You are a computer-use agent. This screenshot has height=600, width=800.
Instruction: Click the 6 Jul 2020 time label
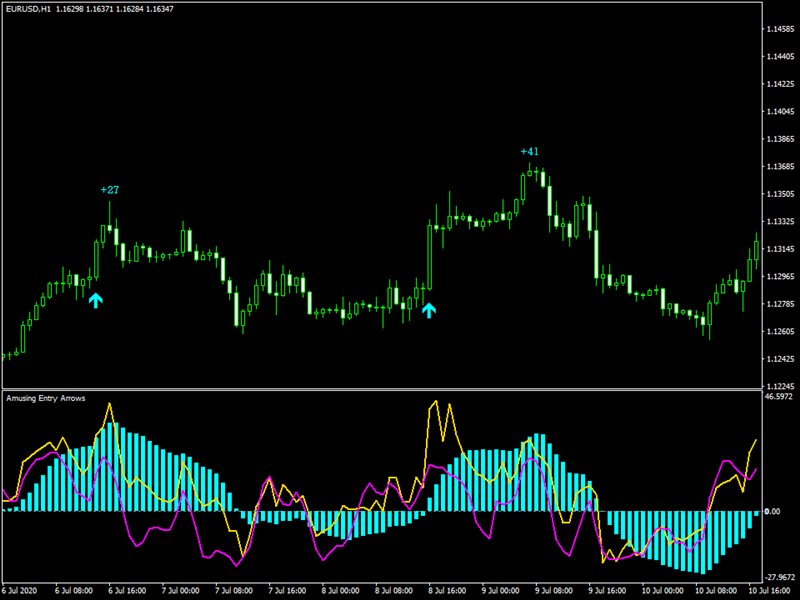[19, 591]
